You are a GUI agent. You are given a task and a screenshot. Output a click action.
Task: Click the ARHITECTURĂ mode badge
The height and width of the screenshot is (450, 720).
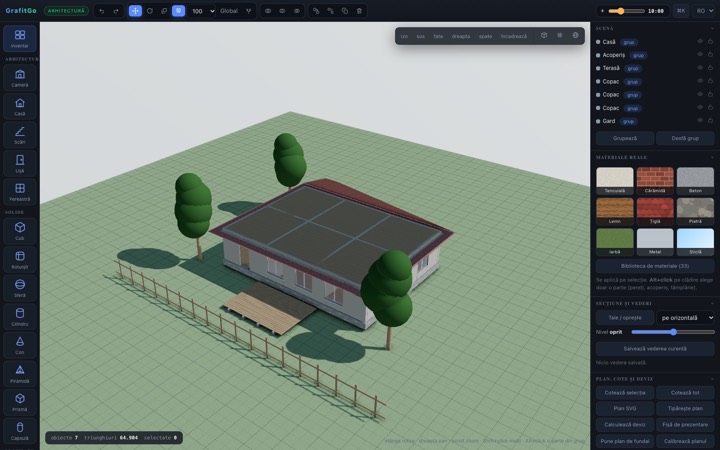point(66,11)
